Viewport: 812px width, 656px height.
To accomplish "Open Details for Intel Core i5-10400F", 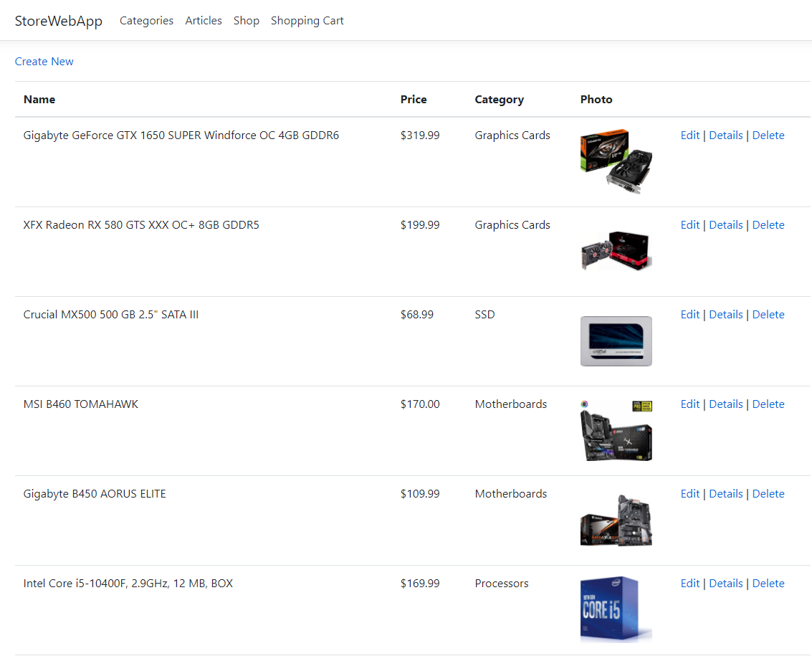I will 725,584.
